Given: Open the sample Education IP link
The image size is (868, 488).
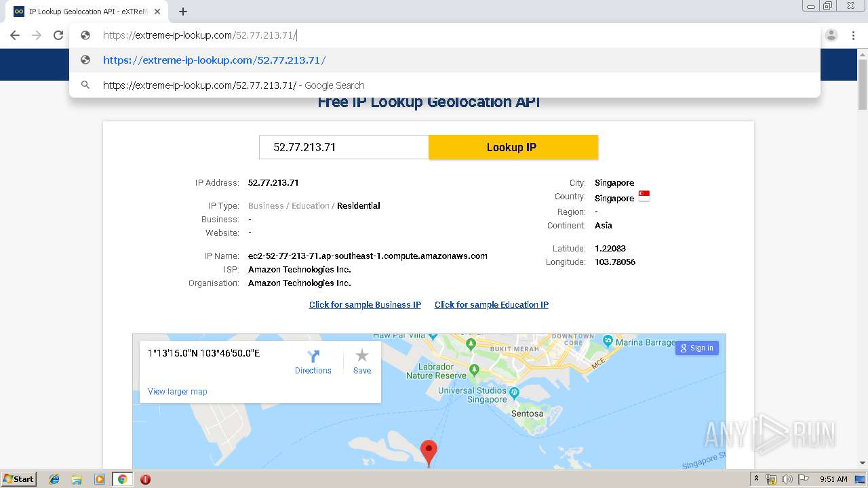Looking at the screenshot, I should [x=492, y=304].
